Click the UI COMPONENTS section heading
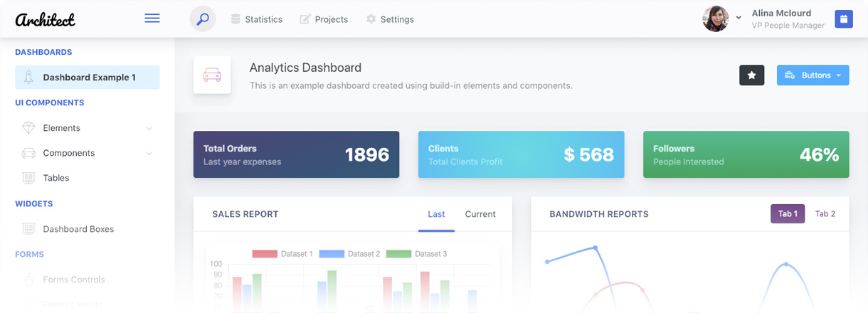This screenshot has height=313, width=868. pyautogui.click(x=50, y=102)
